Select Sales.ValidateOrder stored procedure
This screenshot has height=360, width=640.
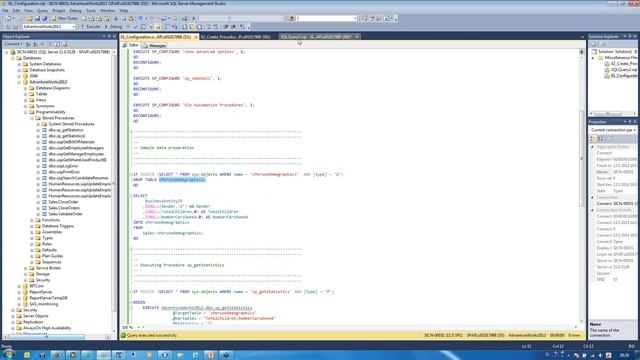(65, 214)
